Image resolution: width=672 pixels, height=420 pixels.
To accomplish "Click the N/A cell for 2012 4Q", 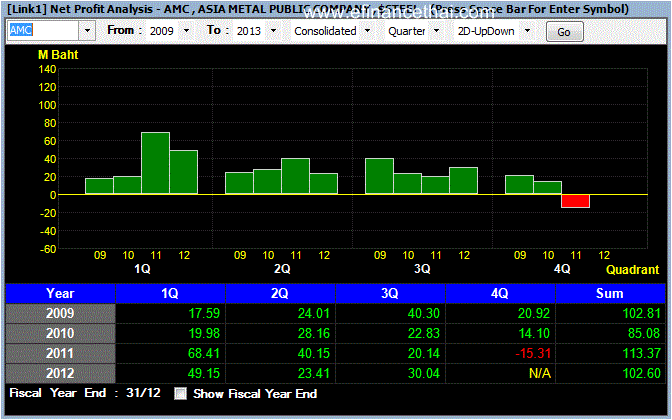I will tap(500, 373).
